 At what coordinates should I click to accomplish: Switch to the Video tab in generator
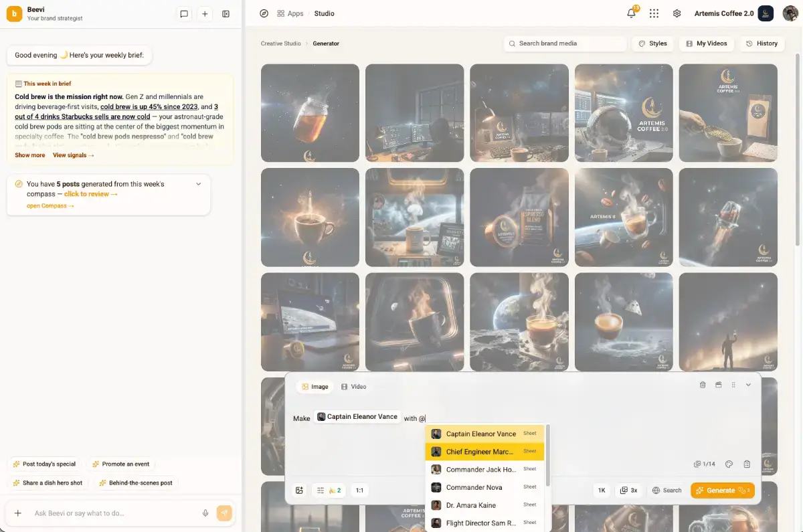click(x=353, y=387)
